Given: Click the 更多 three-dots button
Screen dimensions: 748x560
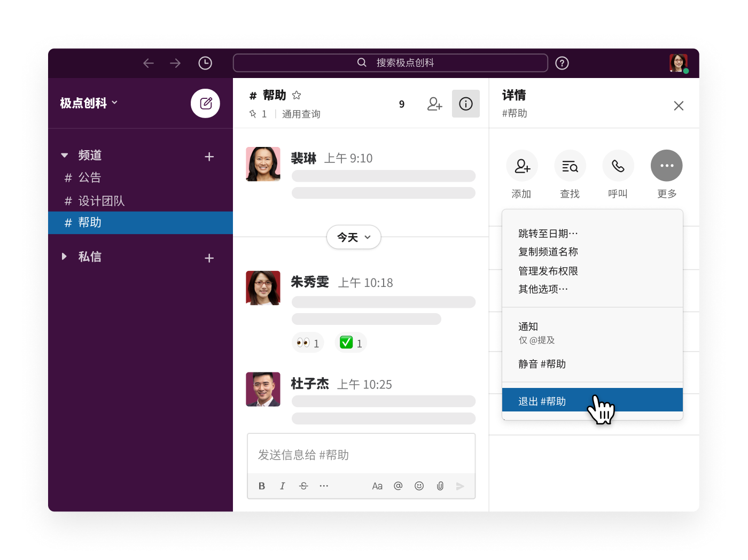Looking at the screenshot, I should click(x=667, y=166).
